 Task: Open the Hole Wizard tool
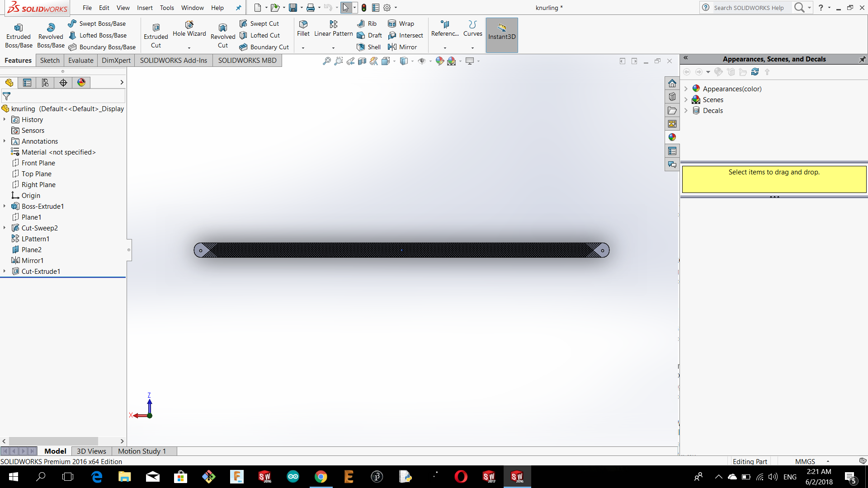tap(189, 29)
